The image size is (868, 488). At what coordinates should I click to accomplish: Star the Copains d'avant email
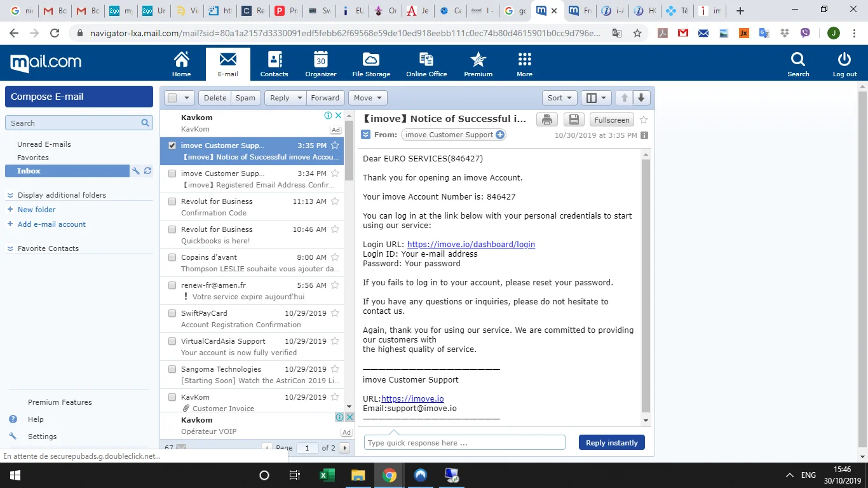tap(335, 257)
